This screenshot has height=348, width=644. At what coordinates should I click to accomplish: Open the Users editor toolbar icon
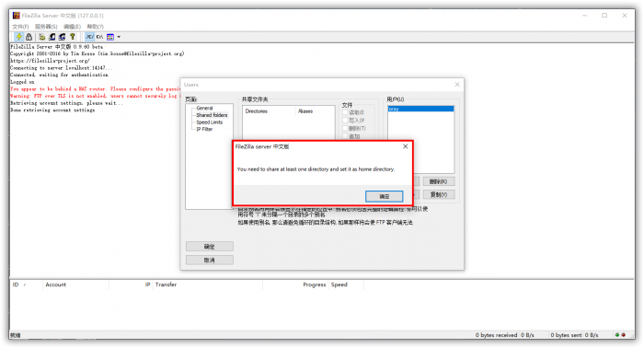[52, 37]
